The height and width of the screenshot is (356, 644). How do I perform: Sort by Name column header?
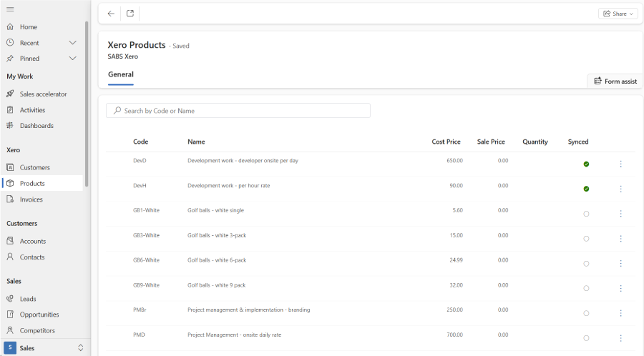(x=196, y=142)
